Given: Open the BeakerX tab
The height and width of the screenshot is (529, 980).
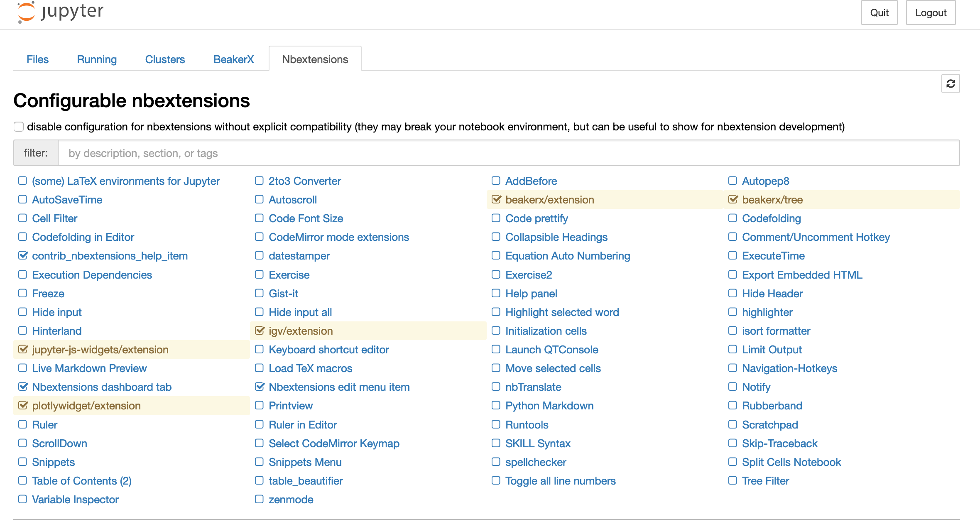Looking at the screenshot, I should pyautogui.click(x=233, y=59).
